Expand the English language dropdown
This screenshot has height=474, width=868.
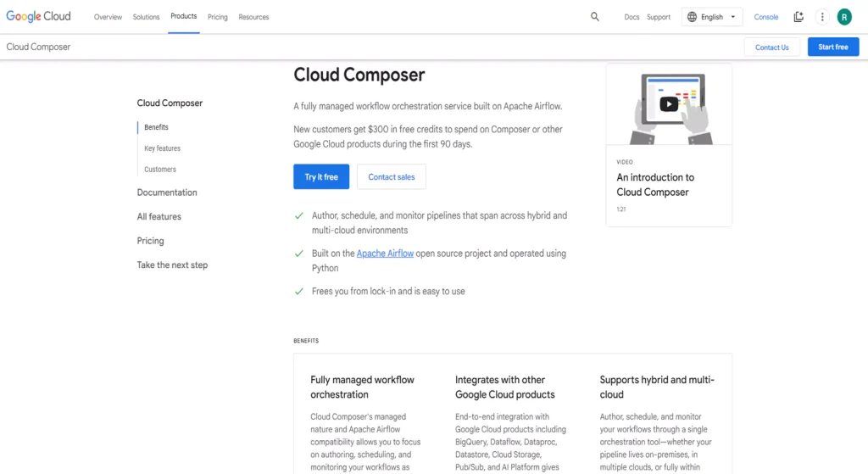coord(712,17)
